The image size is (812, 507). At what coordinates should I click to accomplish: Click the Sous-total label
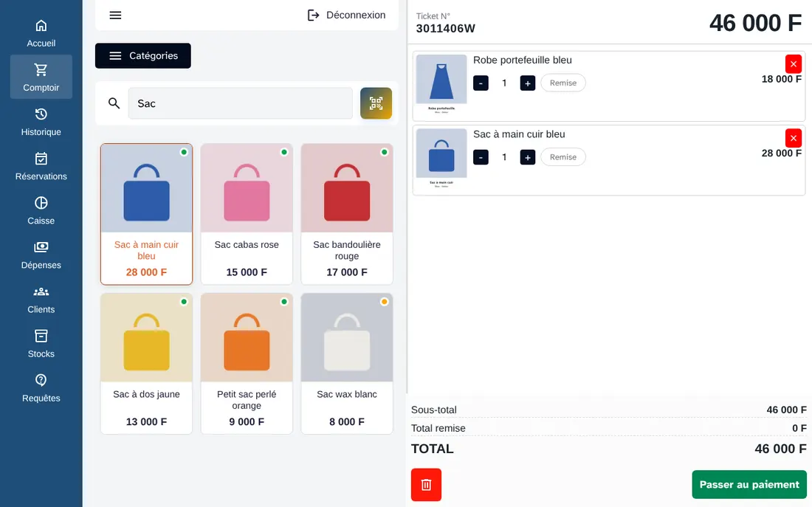click(x=434, y=410)
